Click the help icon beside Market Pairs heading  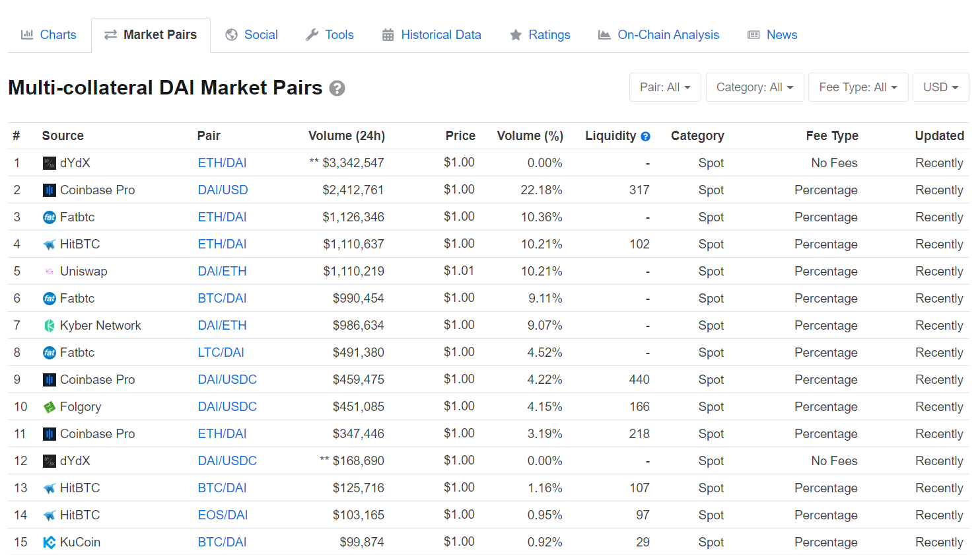(337, 89)
